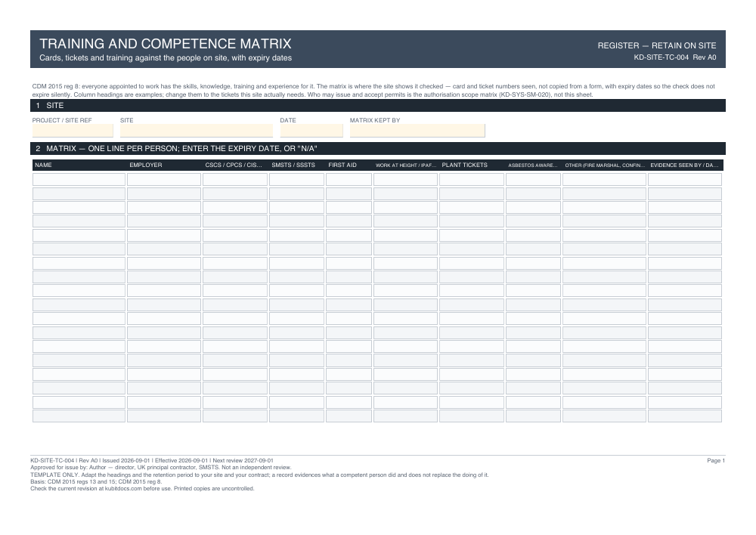The height and width of the screenshot is (535, 756).
Task: Click the footer line mentioning kubitdocs.com
Action: 142,488
